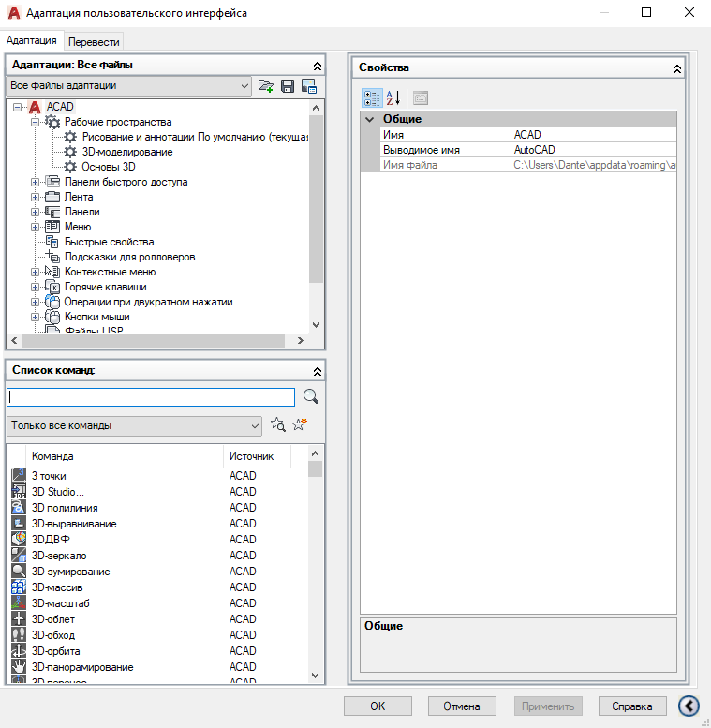The width and height of the screenshot is (711, 728).
Task: Expand the Панели tree node
Action: (x=35, y=212)
